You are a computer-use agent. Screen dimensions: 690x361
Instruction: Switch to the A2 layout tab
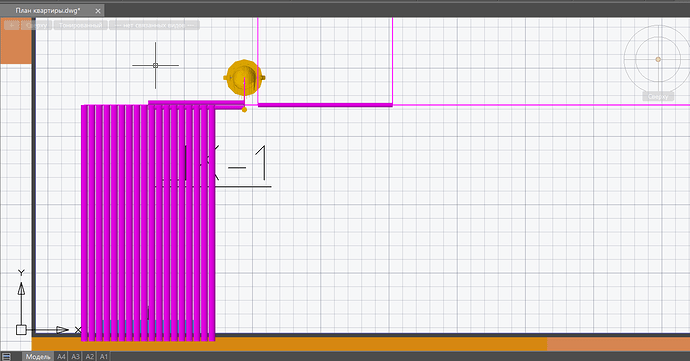[x=90, y=357]
